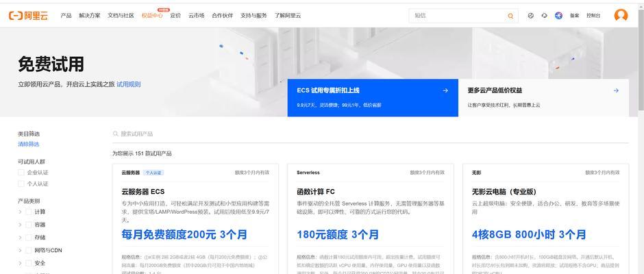Viewport: 644px width, 274px height.
Task: Check the 存储 category checkbox
Action: [x=29, y=238]
